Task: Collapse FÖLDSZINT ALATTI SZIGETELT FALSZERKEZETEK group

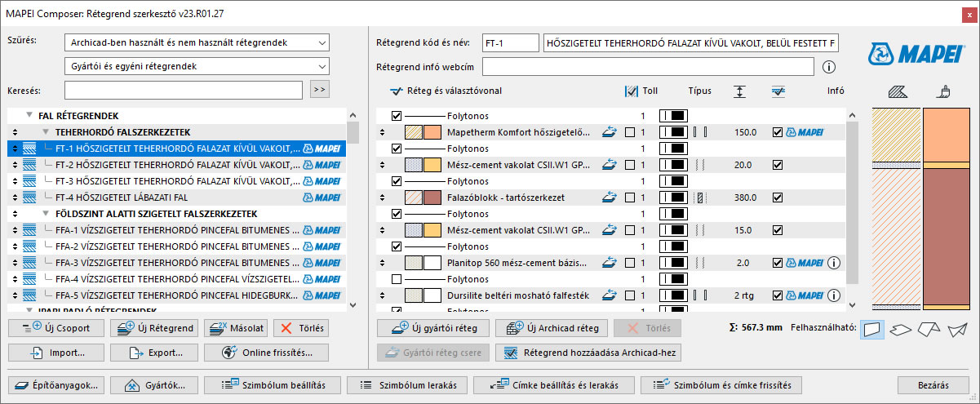Action: coord(46,214)
